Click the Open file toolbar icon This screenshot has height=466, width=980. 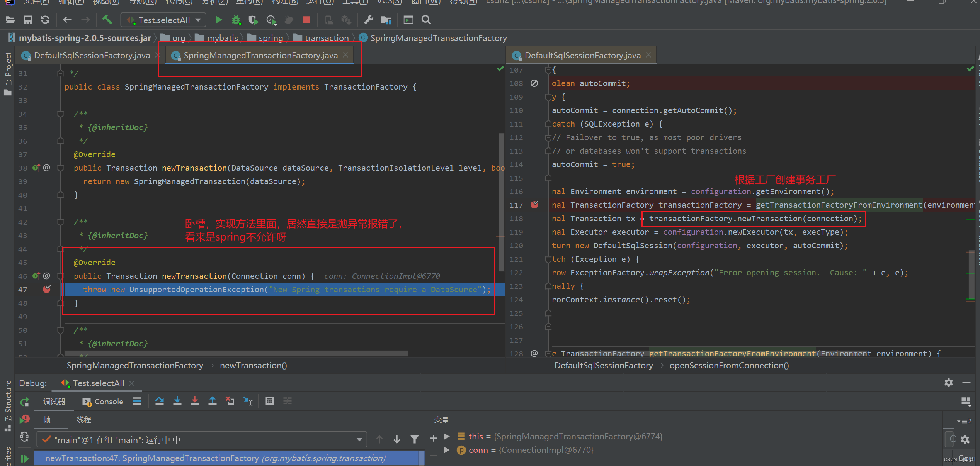10,20
